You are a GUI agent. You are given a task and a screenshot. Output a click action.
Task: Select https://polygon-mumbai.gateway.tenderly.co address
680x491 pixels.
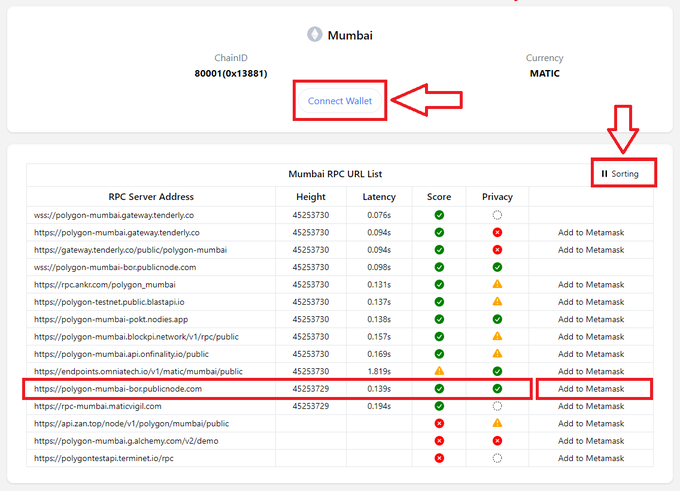pyautogui.click(x=117, y=232)
